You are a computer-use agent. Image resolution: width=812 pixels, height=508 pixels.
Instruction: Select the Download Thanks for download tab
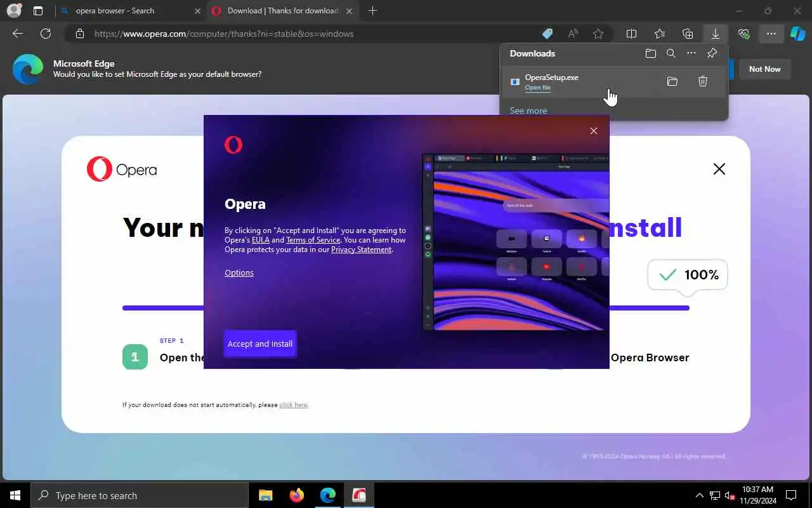click(283, 11)
